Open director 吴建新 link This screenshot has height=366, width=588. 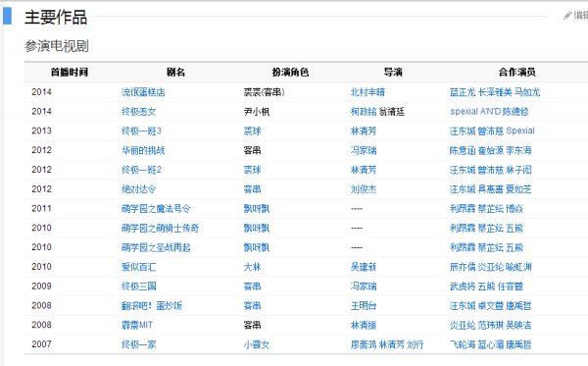click(364, 267)
